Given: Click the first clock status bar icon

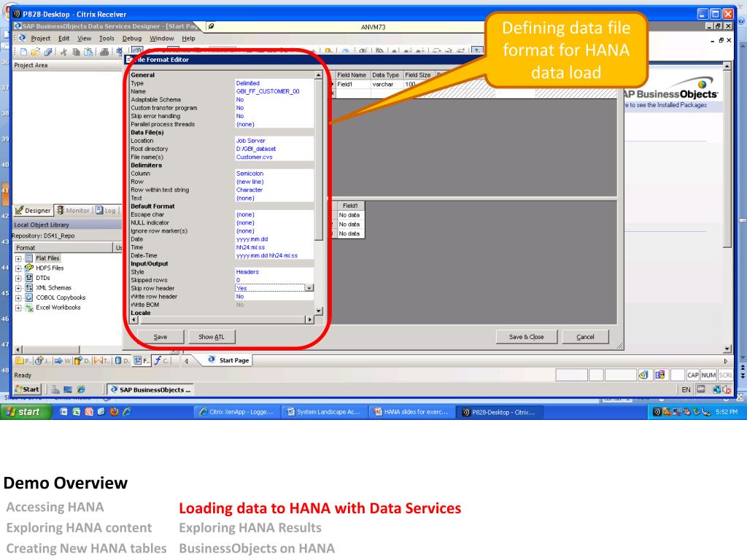Looking at the screenshot, I should click(643, 376).
